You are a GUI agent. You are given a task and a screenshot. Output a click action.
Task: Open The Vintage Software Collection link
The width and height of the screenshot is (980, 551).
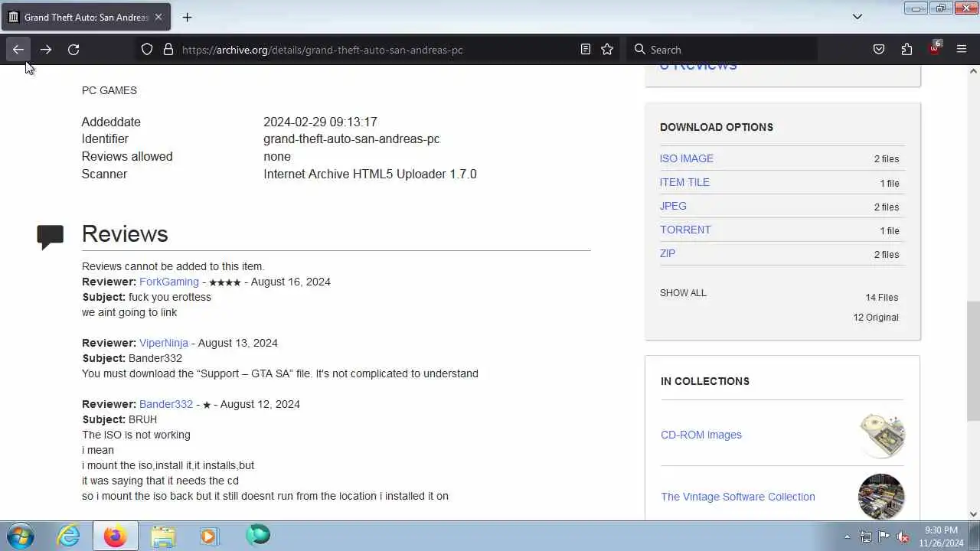click(x=738, y=497)
